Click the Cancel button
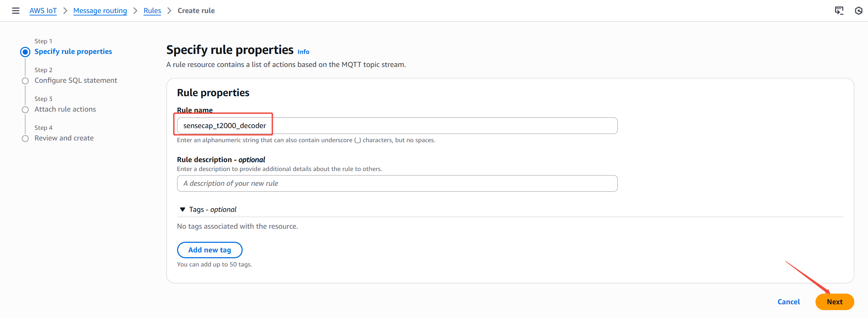Screen dimensions: 868x318 (x=788, y=302)
